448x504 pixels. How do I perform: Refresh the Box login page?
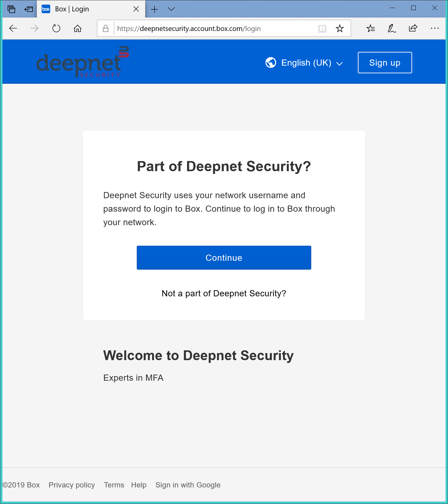[x=56, y=29]
